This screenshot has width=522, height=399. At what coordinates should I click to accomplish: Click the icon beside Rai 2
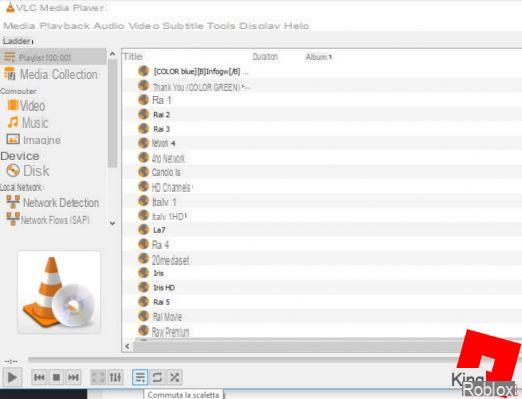click(x=143, y=114)
